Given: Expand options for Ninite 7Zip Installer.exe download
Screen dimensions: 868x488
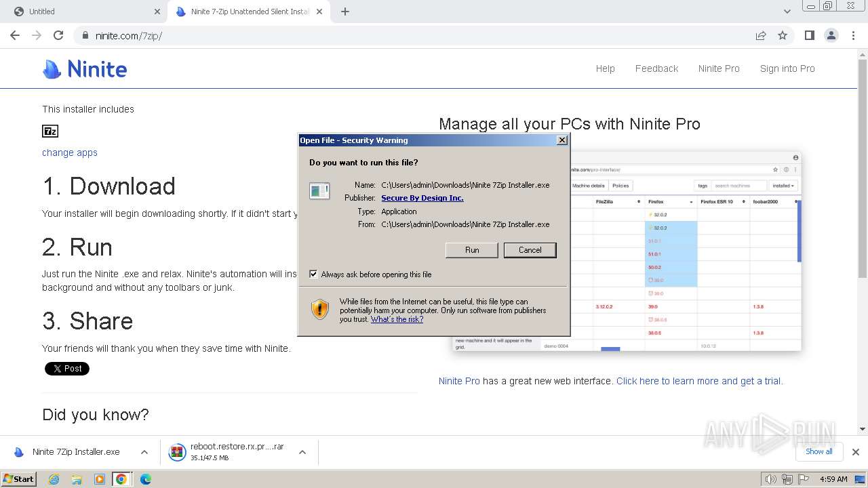Looking at the screenshot, I should tap(144, 452).
